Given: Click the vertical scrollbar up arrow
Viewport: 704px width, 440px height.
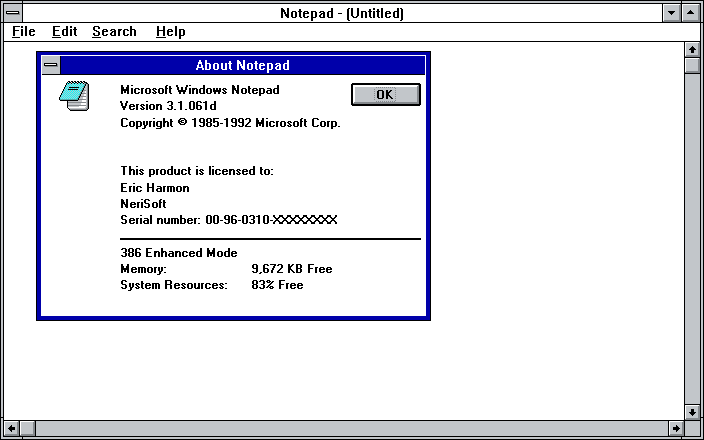Looking at the screenshot, I should [x=692, y=49].
